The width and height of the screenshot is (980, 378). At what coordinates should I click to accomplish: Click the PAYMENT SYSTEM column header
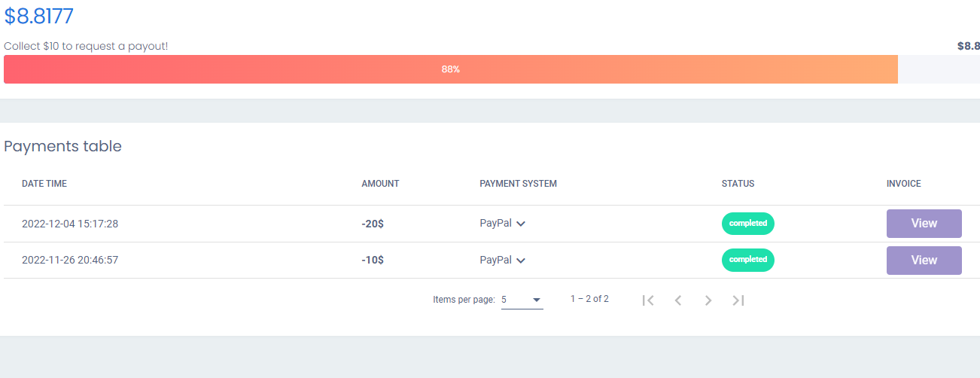pos(518,184)
